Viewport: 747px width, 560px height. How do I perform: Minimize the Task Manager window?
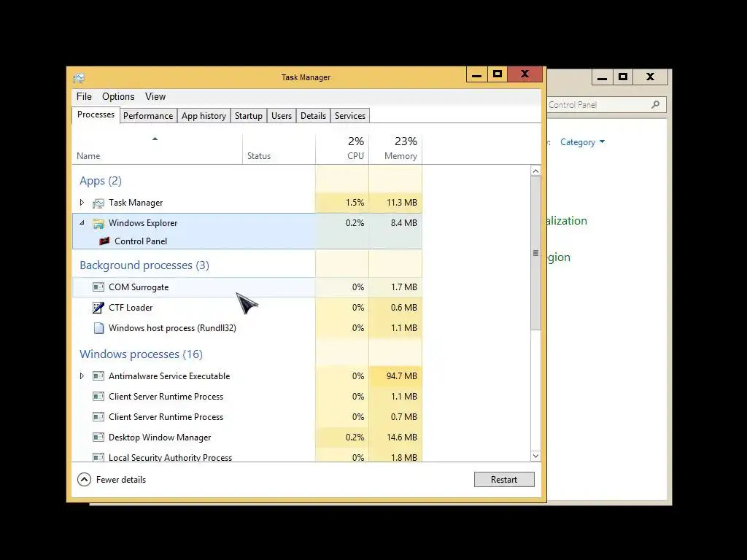click(476, 75)
